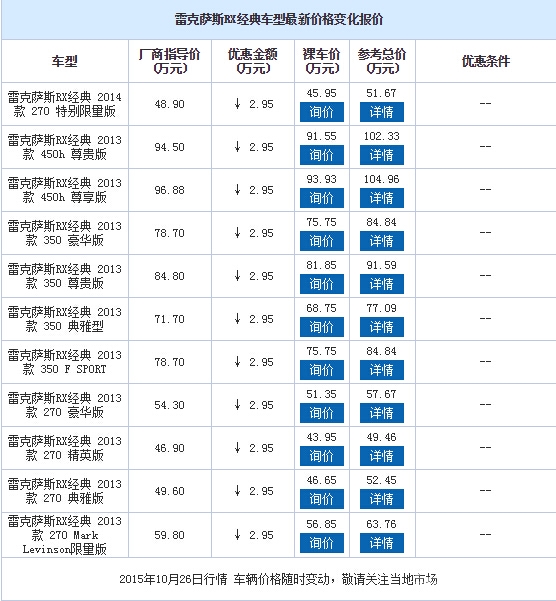The height and width of the screenshot is (601, 556).
Task: Click 询价 for 2013款 270 典雅版
Action: coord(321,498)
